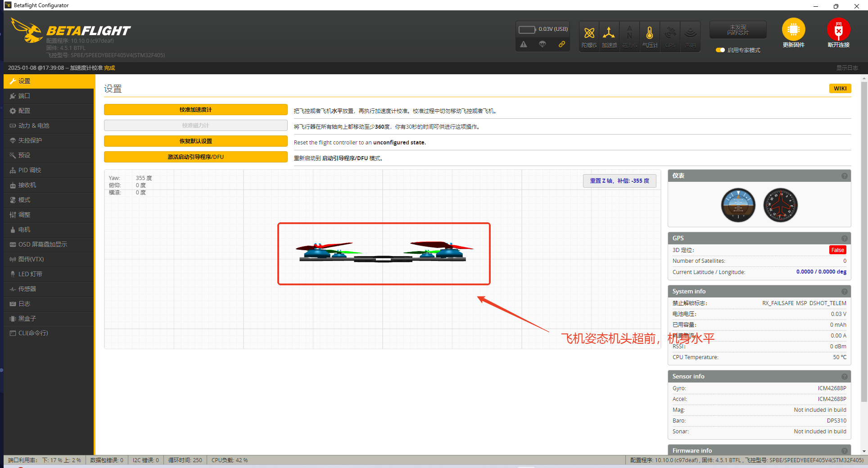Toggle 启用专家模式 expert mode switch
This screenshot has height=468, width=868.
(x=720, y=50)
